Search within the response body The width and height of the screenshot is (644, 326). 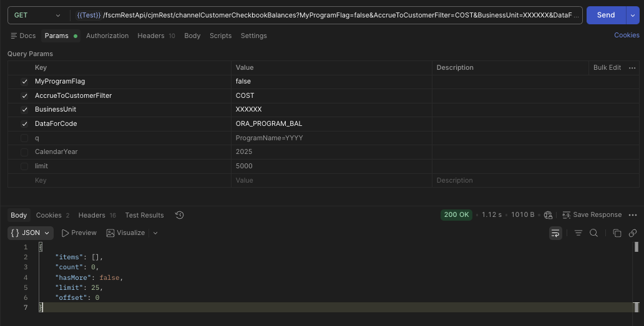coord(593,233)
